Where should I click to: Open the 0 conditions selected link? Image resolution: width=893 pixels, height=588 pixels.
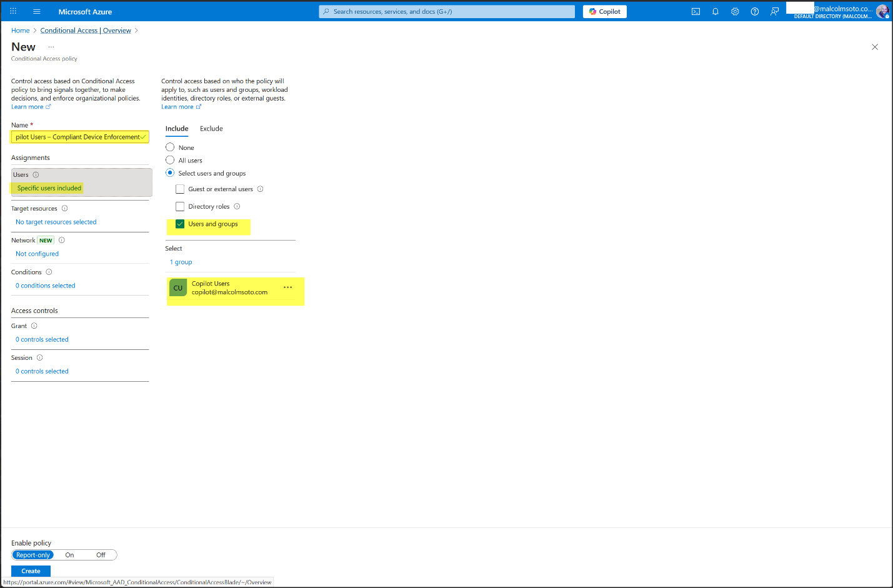point(45,286)
